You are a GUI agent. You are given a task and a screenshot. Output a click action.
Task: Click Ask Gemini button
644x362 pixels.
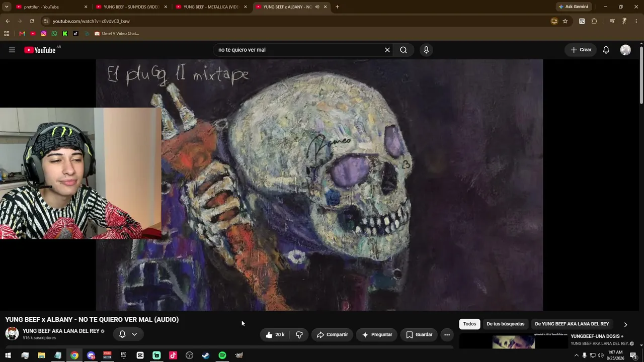coord(573,7)
